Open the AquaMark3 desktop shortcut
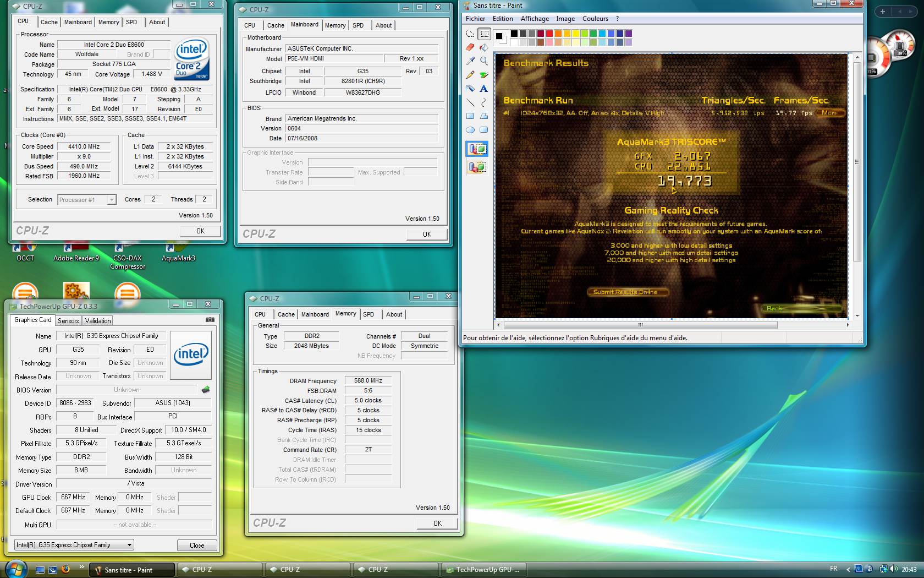The width and height of the screenshot is (924, 578). point(178,253)
